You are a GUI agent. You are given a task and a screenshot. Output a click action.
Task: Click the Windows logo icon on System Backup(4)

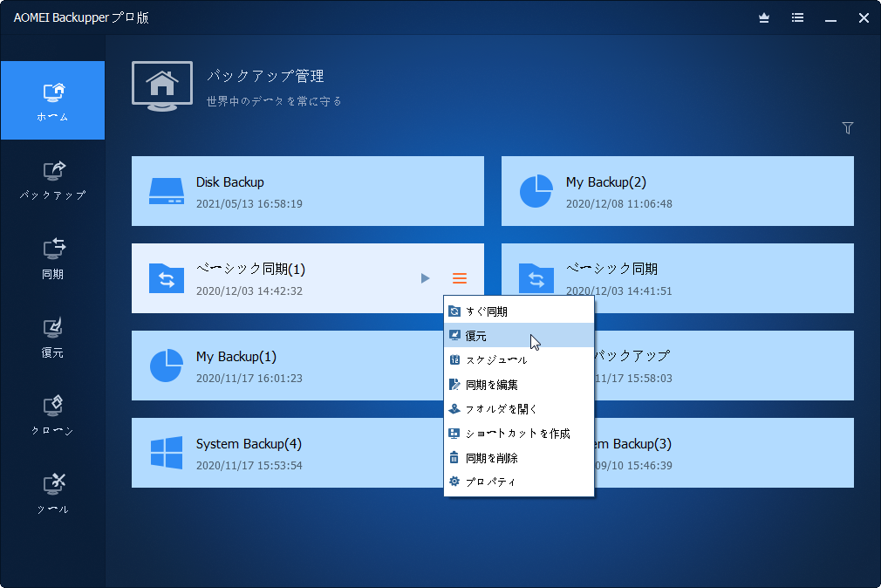[167, 453]
